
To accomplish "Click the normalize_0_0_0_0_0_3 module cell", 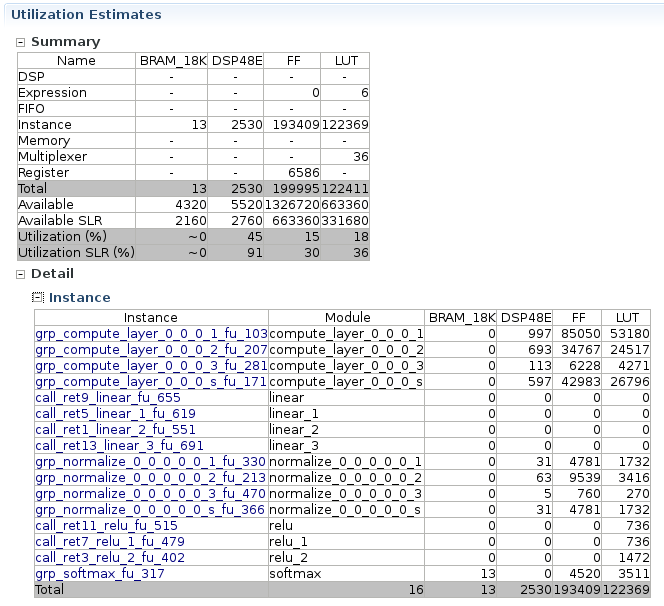I will click(x=346, y=494).
